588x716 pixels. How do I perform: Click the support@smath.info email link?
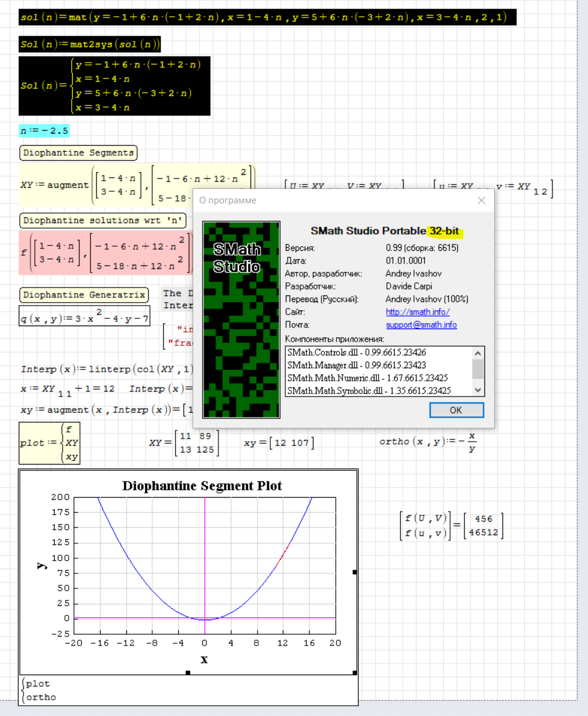click(x=421, y=325)
